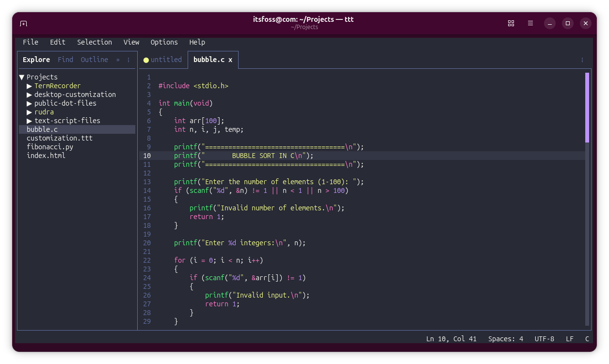
Task: Open the File menu
Action: point(31,42)
